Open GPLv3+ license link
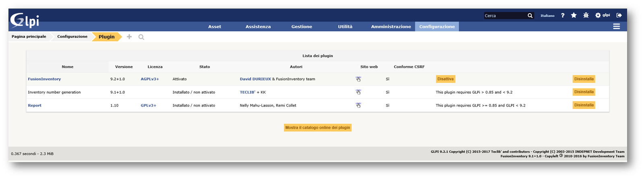The height and width of the screenshot is (179, 644). pos(149,105)
